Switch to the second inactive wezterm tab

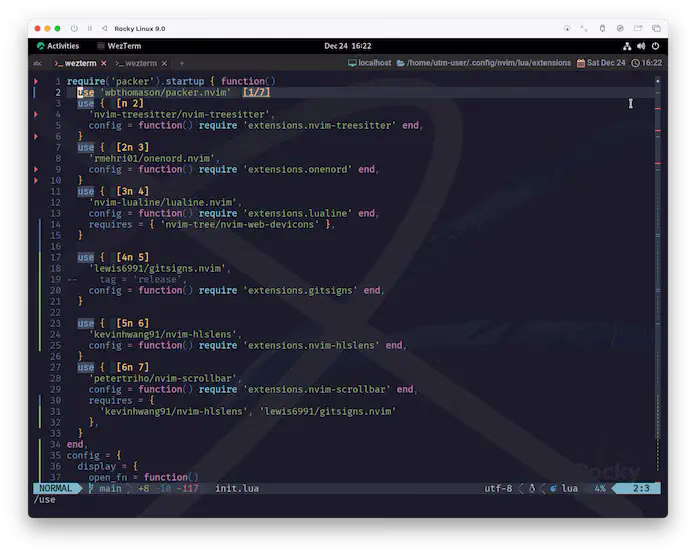click(x=136, y=63)
